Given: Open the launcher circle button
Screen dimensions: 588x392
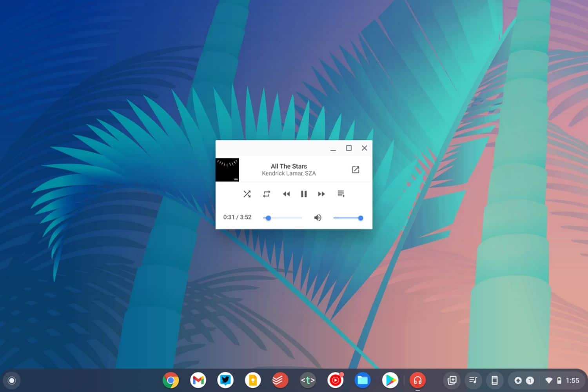Looking at the screenshot, I should pos(12,380).
